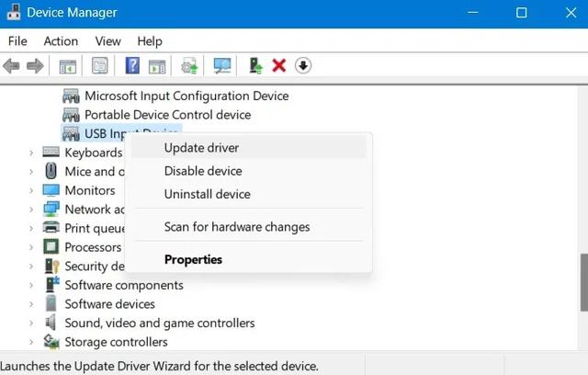
Task: Click the green-arrow enable device toolbar icon
Action: point(256,66)
